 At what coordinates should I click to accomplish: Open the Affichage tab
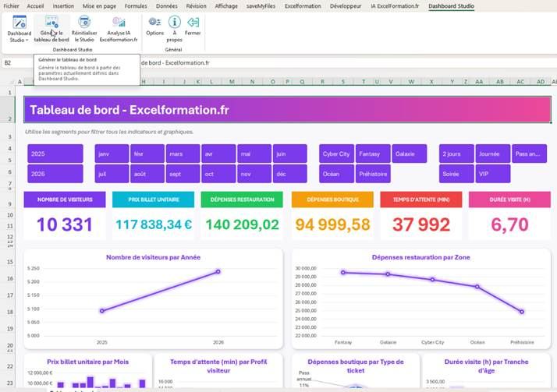tap(226, 6)
